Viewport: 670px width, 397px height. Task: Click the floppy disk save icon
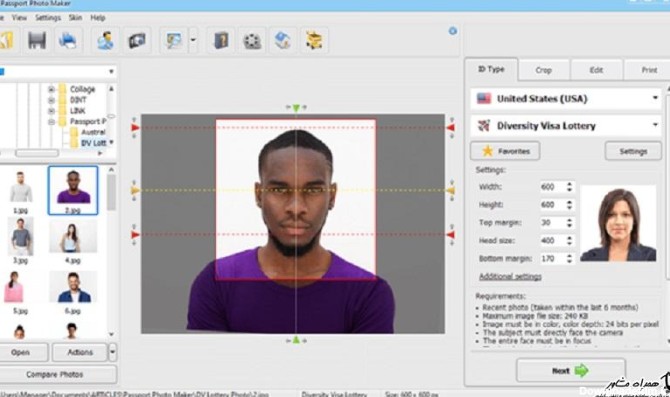coord(37,41)
